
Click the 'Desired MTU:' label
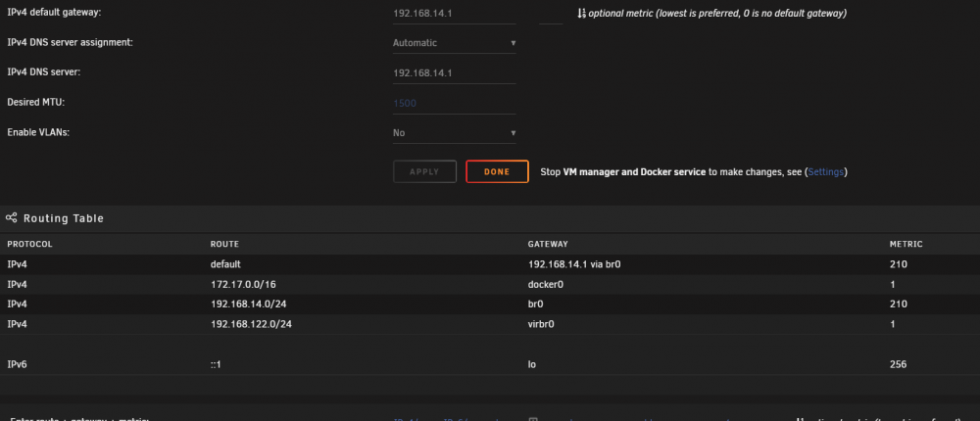(35, 103)
